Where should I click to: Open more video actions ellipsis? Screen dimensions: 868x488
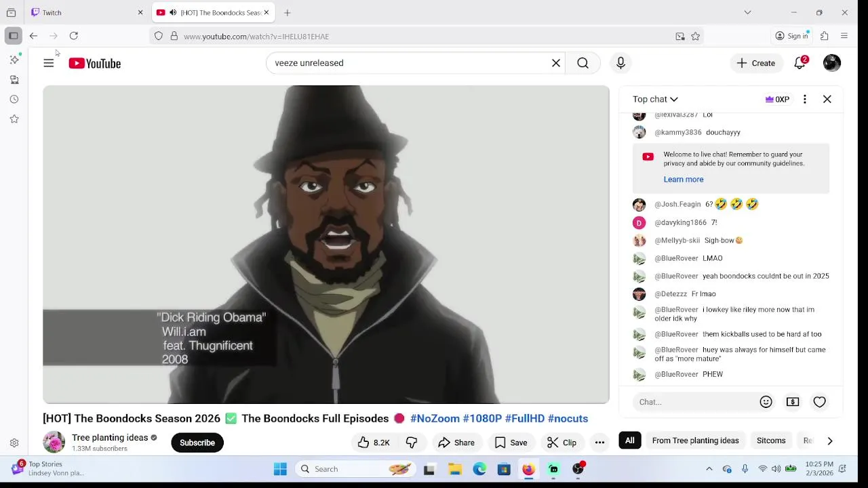599,443
